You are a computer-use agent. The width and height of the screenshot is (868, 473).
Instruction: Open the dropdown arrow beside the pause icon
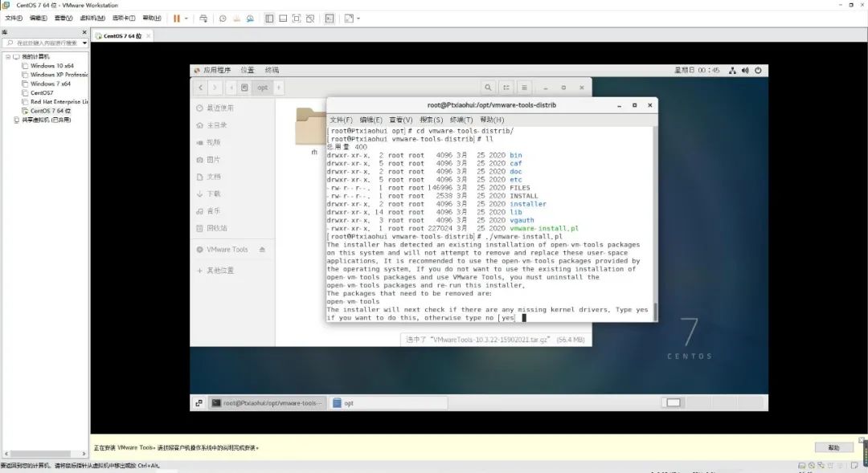[186, 18]
